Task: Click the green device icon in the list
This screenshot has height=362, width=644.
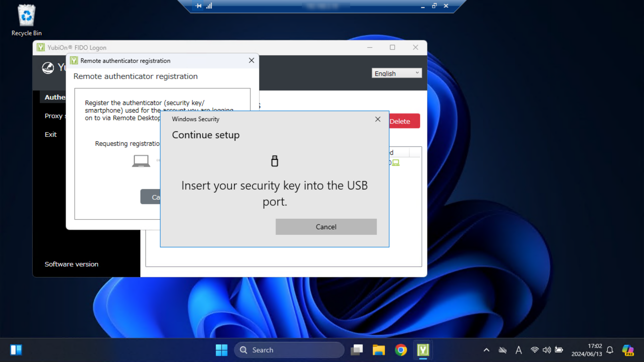Action: pyautogui.click(x=396, y=163)
